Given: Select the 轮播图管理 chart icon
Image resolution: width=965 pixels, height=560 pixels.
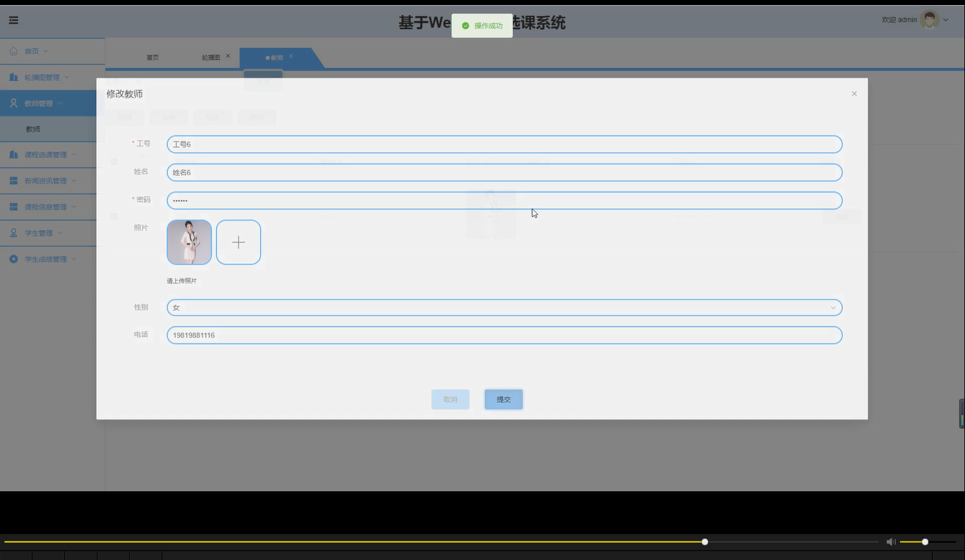Looking at the screenshot, I should coord(13,77).
